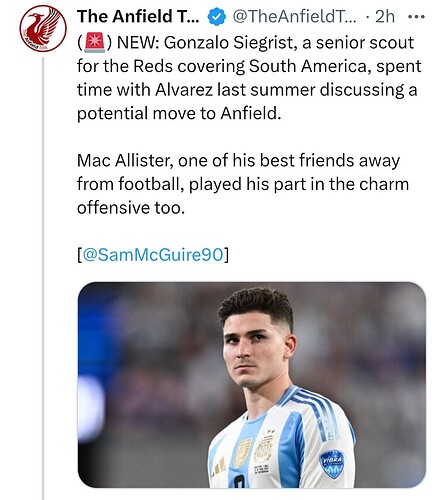Select the Mac Allister paragraph text
Screen dimensions: 446x500
click(x=243, y=184)
